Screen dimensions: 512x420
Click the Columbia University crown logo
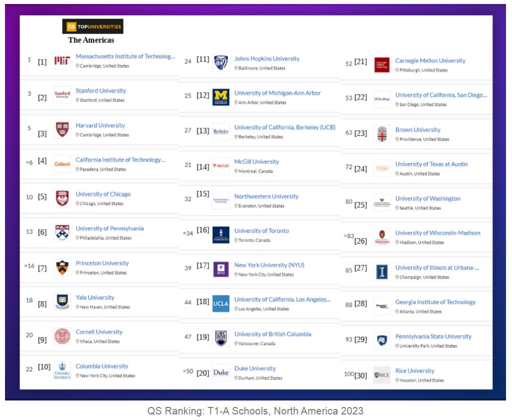click(62, 370)
